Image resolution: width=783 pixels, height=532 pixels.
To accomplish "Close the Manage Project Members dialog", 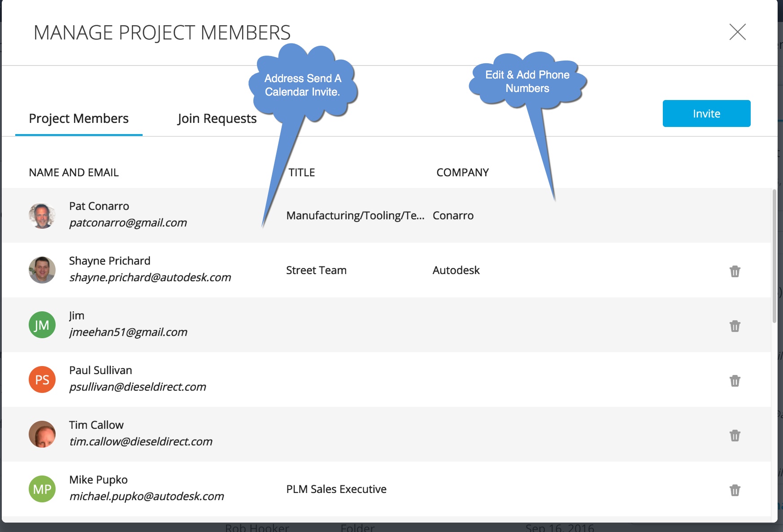I will 739,33.
